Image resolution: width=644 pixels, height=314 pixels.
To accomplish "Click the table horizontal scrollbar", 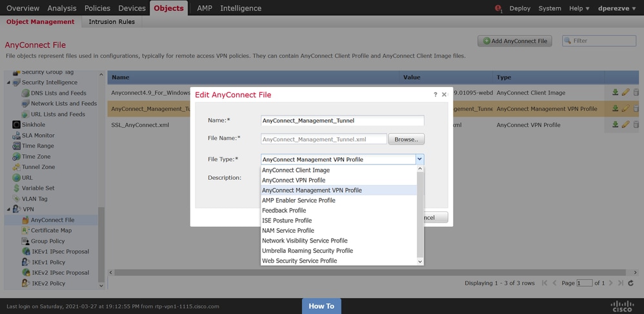I will pos(370,273).
